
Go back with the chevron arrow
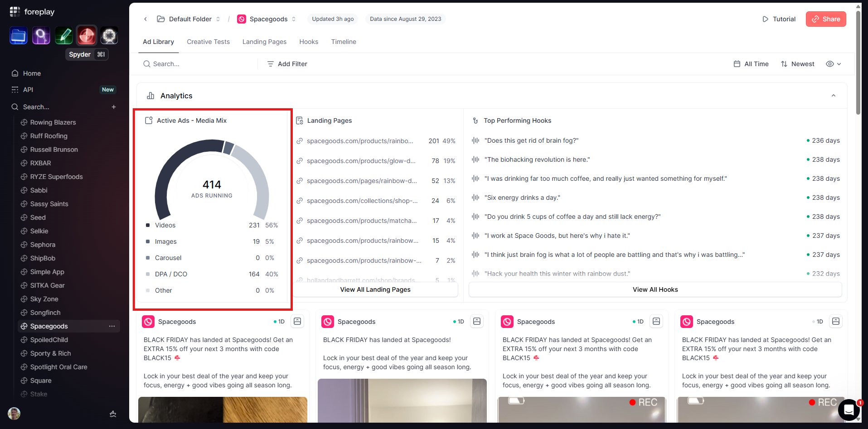click(x=145, y=19)
